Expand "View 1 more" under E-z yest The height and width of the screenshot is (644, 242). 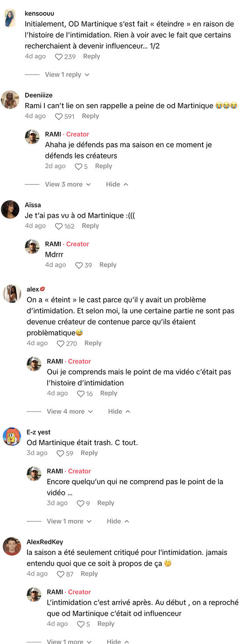click(69, 521)
